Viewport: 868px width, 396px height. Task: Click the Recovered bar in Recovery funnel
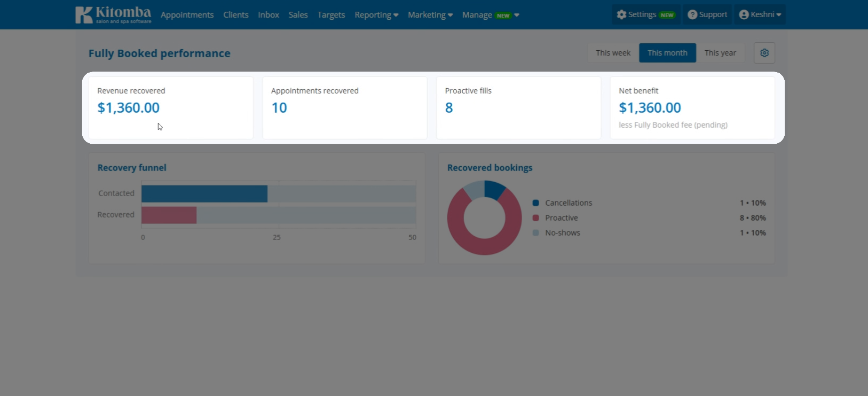[x=169, y=215]
